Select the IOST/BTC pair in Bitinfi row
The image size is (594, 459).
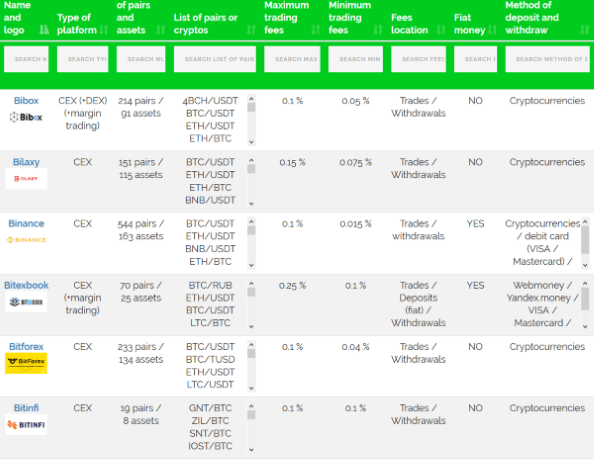[210, 446]
